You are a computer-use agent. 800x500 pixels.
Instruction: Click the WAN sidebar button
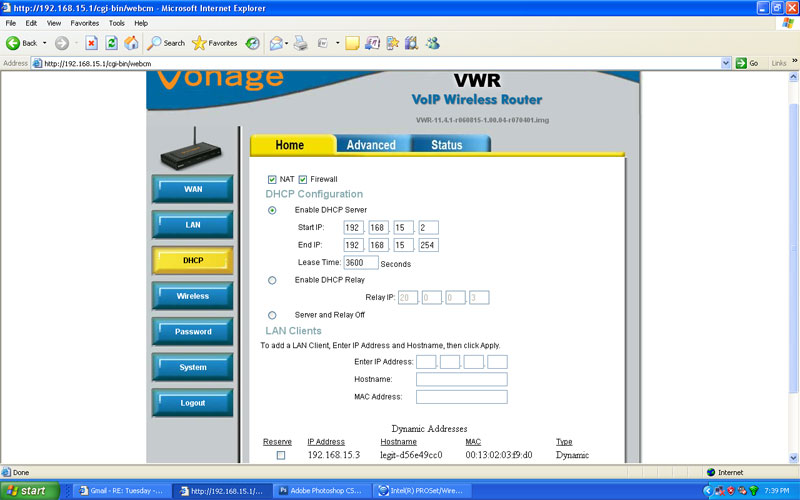click(x=192, y=189)
